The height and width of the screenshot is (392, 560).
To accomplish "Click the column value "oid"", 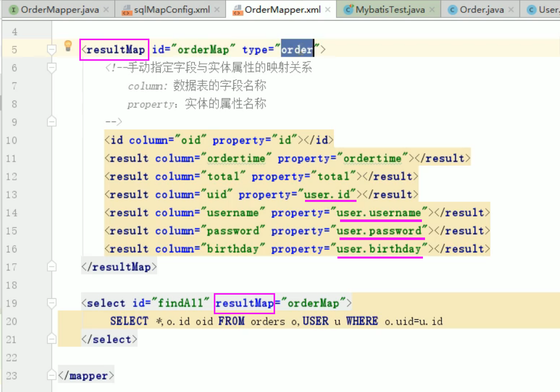I will pos(191,140).
